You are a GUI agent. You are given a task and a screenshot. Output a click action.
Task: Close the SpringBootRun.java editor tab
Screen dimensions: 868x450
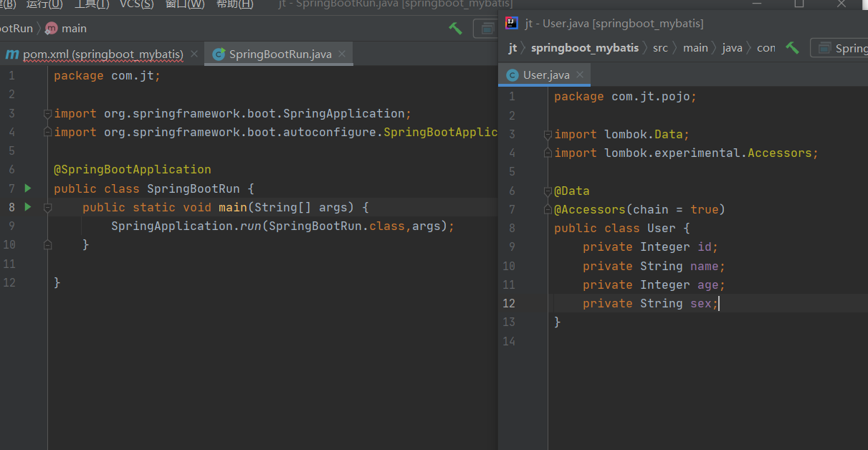pos(342,54)
